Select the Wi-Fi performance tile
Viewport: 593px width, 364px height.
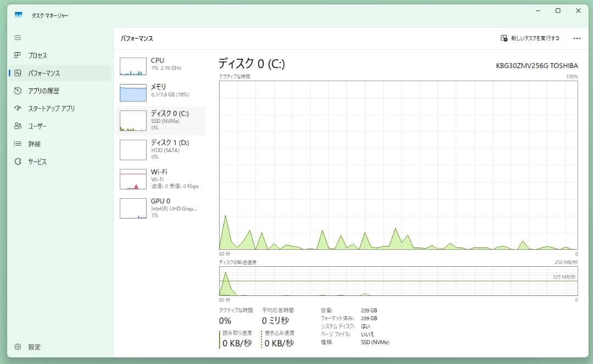click(x=159, y=177)
